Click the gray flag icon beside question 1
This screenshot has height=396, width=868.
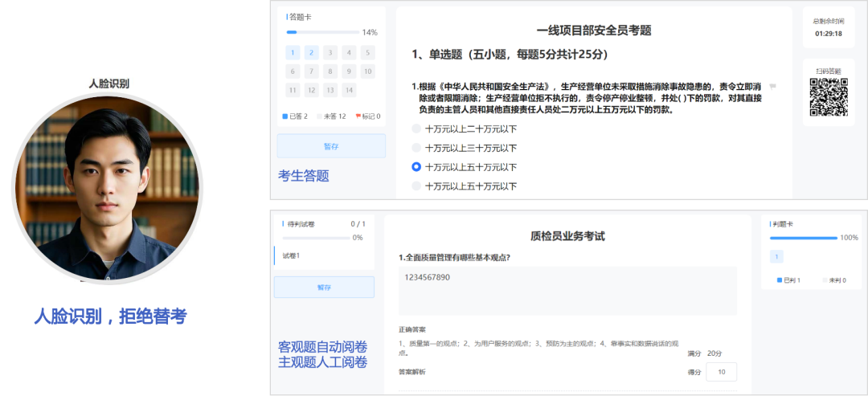tap(772, 86)
